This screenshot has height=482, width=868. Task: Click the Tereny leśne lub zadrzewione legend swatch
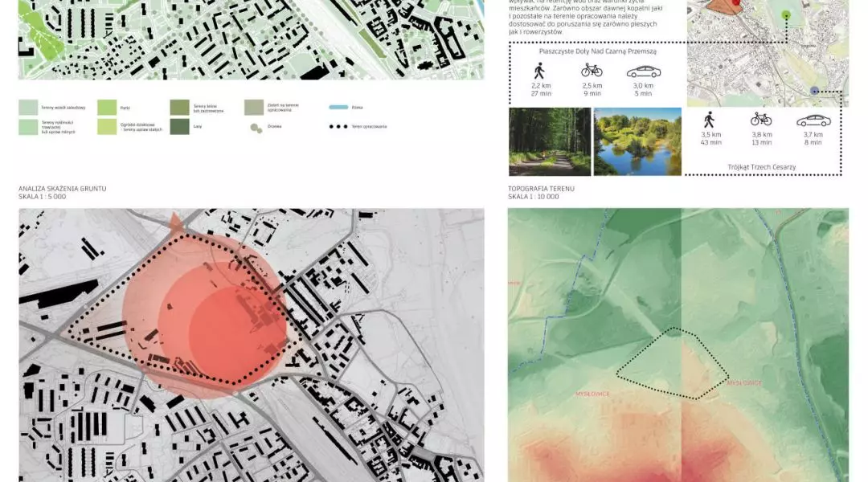179,108
